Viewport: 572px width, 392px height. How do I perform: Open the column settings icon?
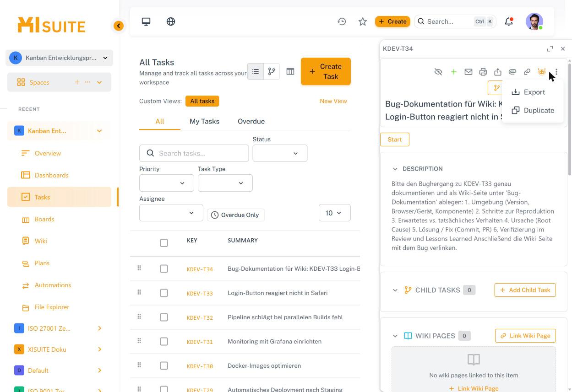pyautogui.click(x=290, y=71)
